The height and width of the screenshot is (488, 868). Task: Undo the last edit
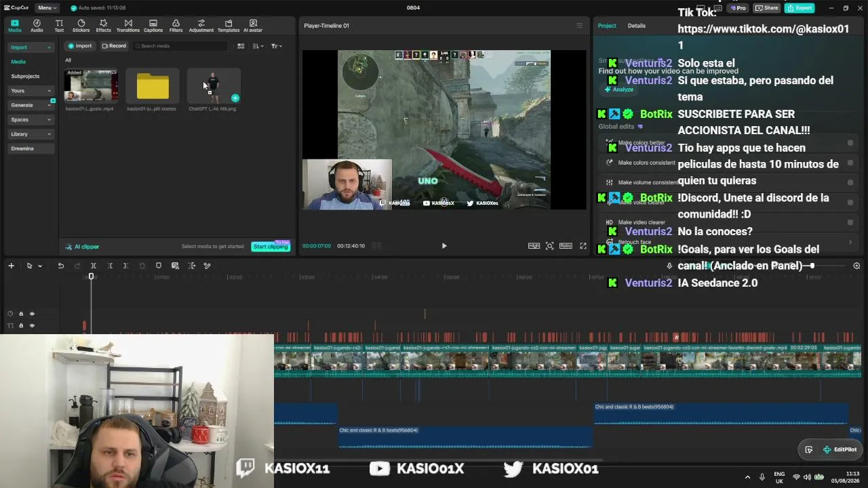pyautogui.click(x=60, y=266)
